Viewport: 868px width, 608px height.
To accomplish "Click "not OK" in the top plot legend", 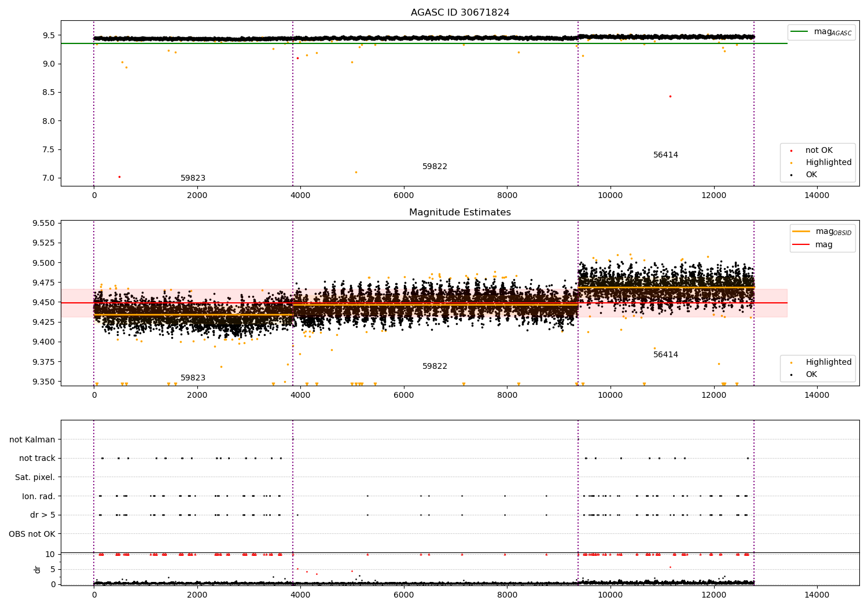I will 819,151.
